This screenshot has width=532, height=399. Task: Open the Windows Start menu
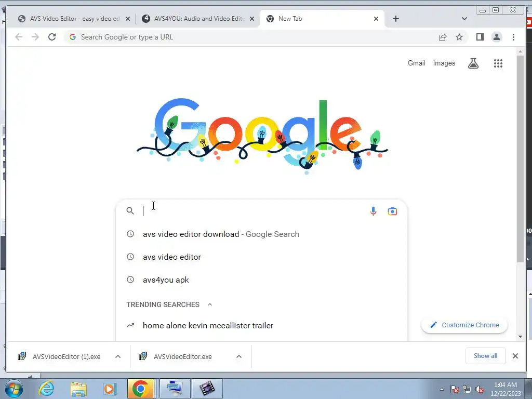point(14,389)
